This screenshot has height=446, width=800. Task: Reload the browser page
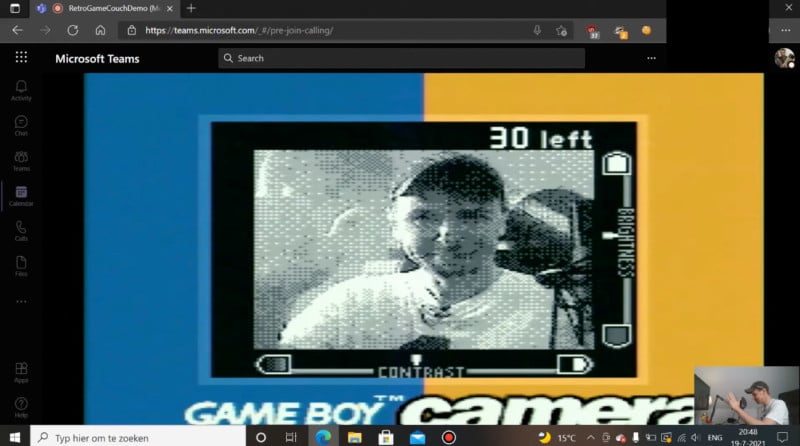click(x=72, y=30)
